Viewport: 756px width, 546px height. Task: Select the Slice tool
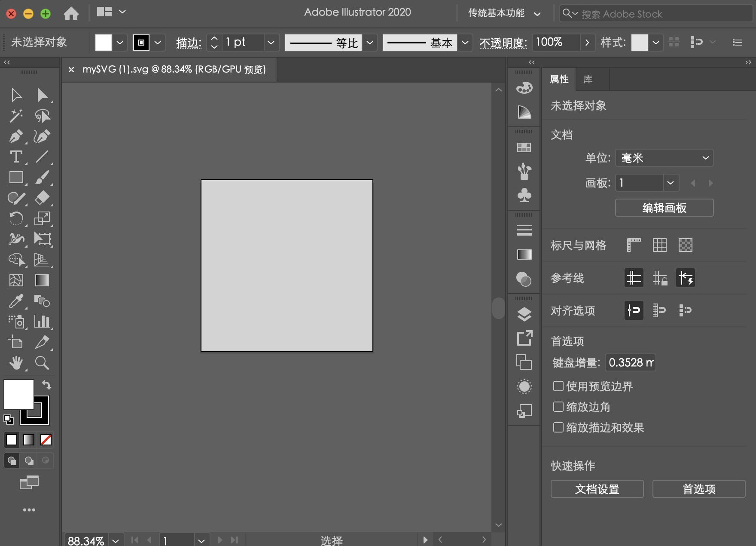point(42,342)
